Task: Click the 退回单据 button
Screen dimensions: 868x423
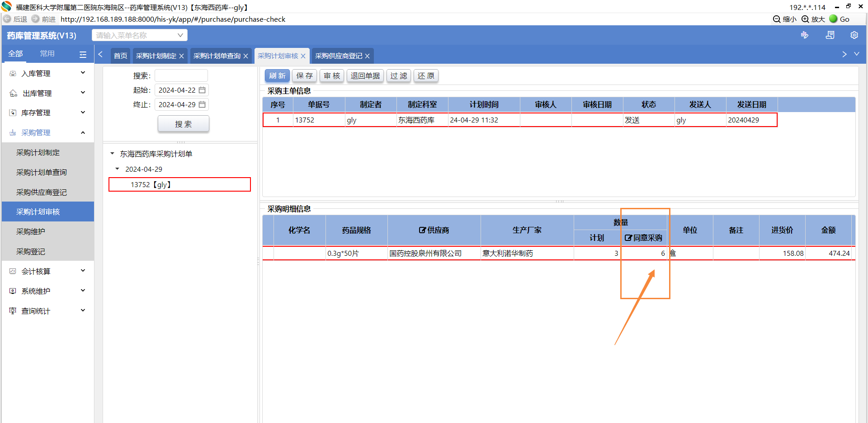Action: click(365, 76)
